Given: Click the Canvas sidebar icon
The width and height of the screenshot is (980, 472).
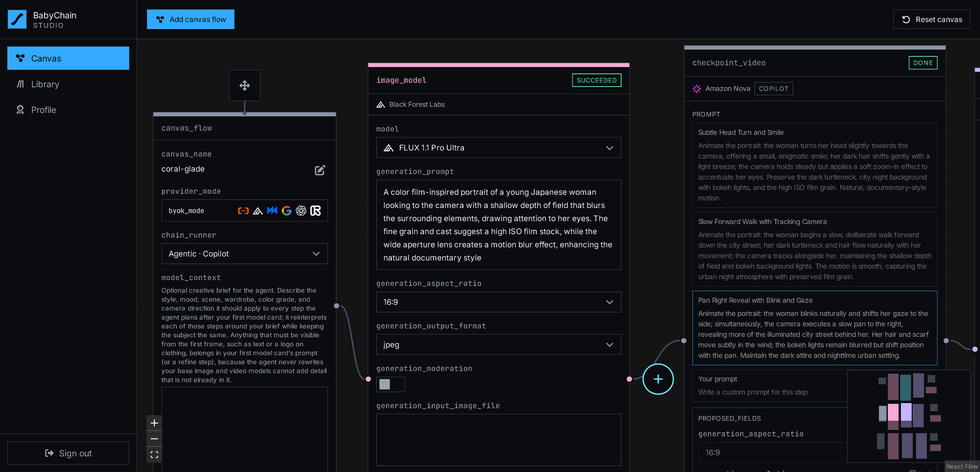Looking at the screenshot, I should click(20, 58).
